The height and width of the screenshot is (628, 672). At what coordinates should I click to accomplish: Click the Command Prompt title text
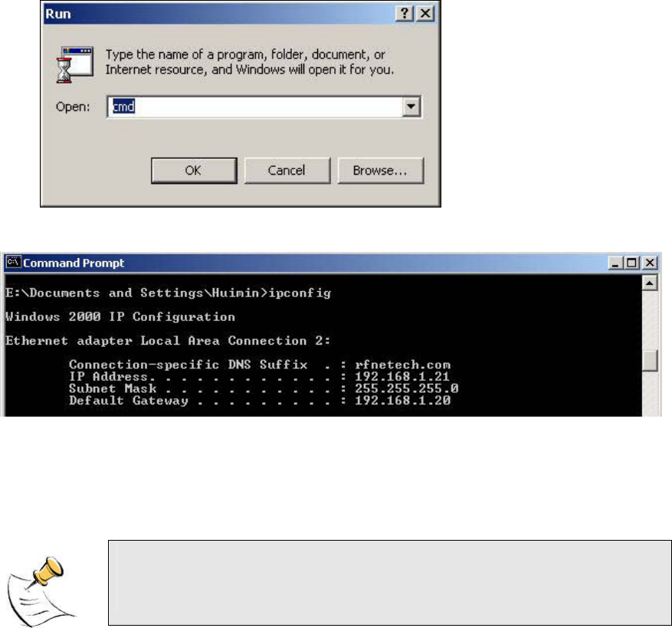point(74,263)
